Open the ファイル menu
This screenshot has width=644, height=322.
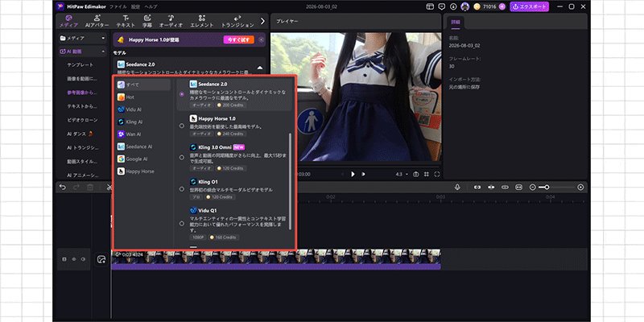pos(118,6)
